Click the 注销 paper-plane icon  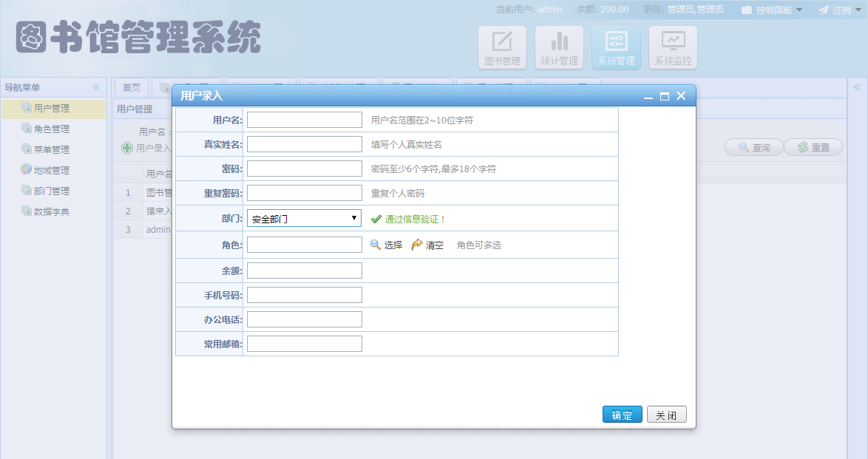[823, 10]
